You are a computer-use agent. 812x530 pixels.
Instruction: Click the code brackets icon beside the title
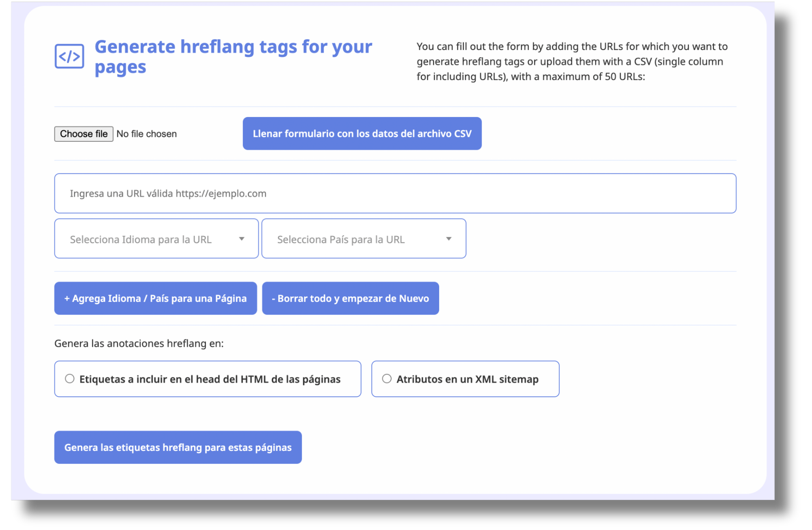[x=69, y=56]
